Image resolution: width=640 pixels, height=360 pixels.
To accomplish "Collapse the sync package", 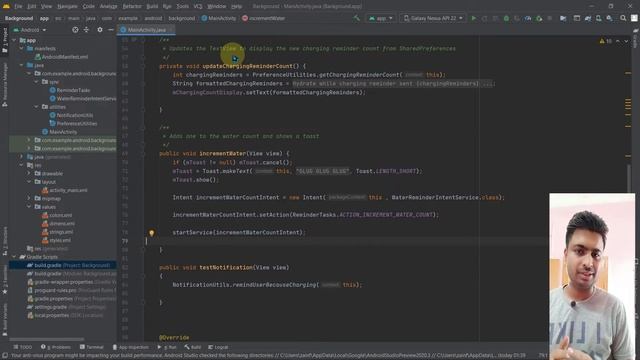I will pyautogui.click(x=36, y=82).
